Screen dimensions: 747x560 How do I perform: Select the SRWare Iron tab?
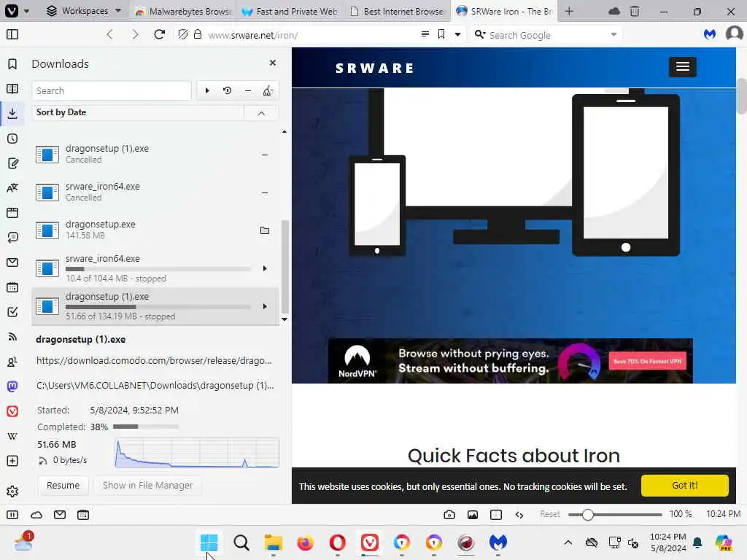coord(504,12)
